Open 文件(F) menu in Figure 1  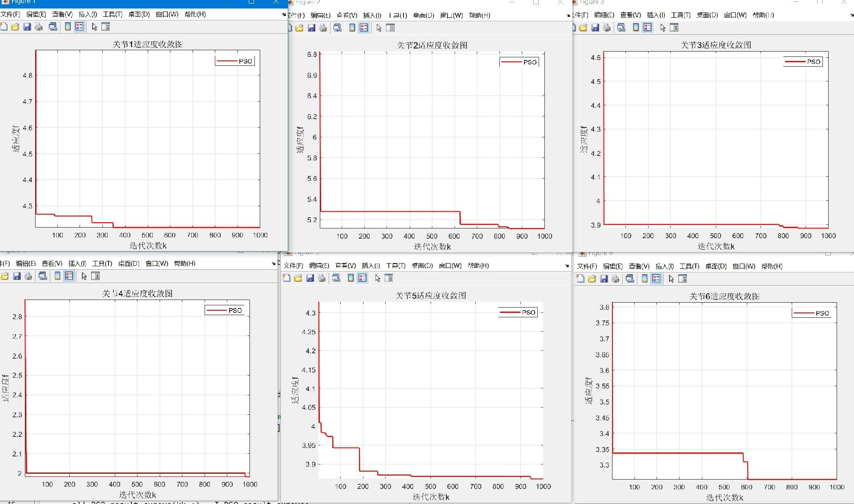tap(10, 14)
